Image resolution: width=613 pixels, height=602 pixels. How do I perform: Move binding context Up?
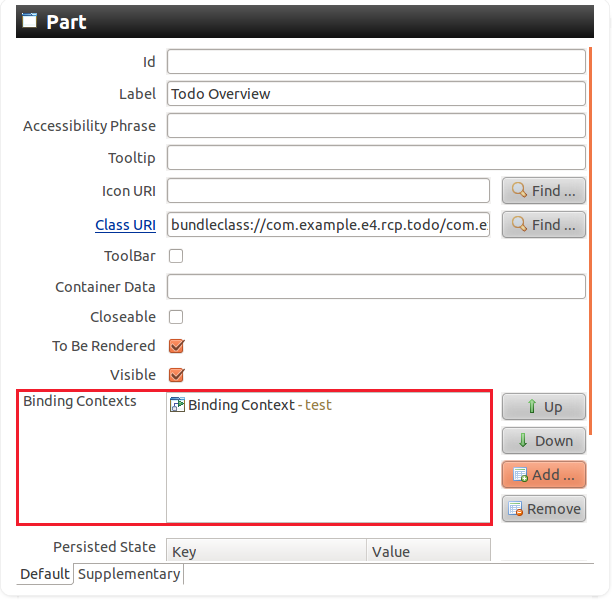click(x=543, y=407)
